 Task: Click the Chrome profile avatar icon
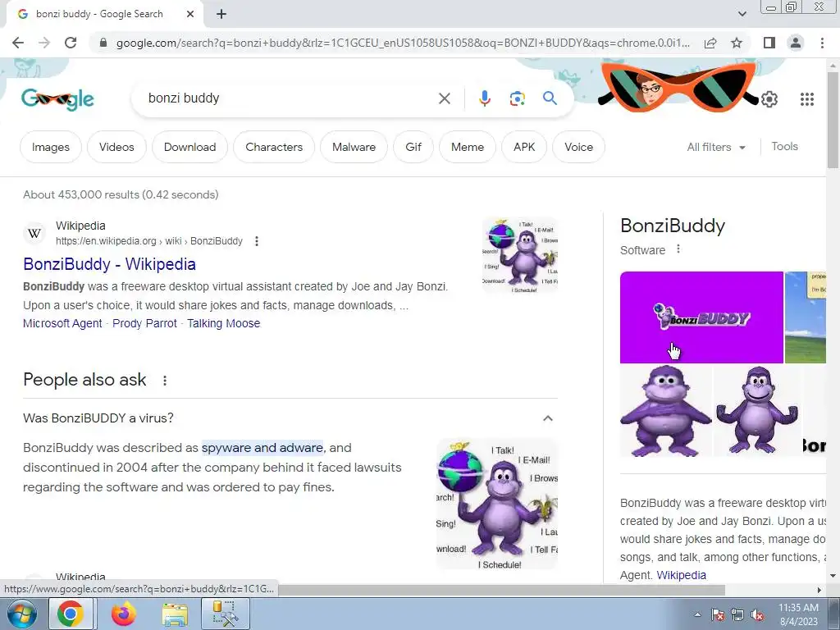click(796, 43)
